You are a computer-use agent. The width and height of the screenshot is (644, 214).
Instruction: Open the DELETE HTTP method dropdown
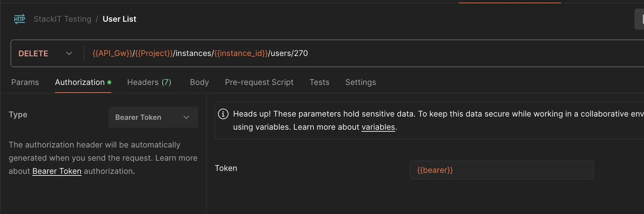coord(45,53)
